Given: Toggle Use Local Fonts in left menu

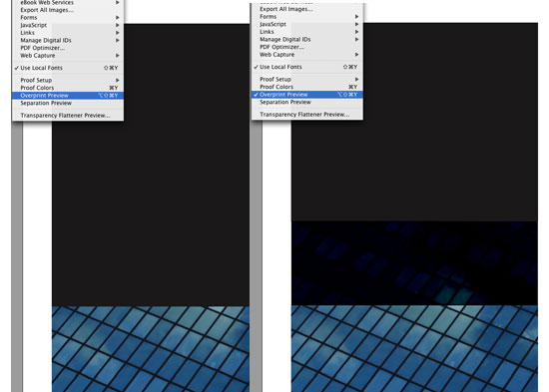Looking at the screenshot, I should (68, 68).
